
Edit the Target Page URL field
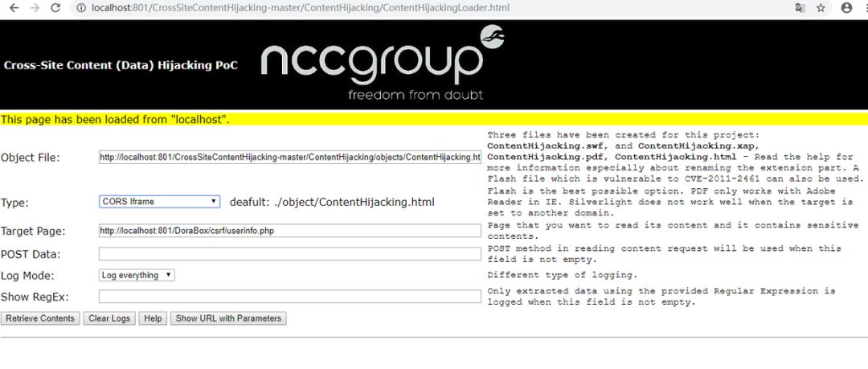point(290,231)
